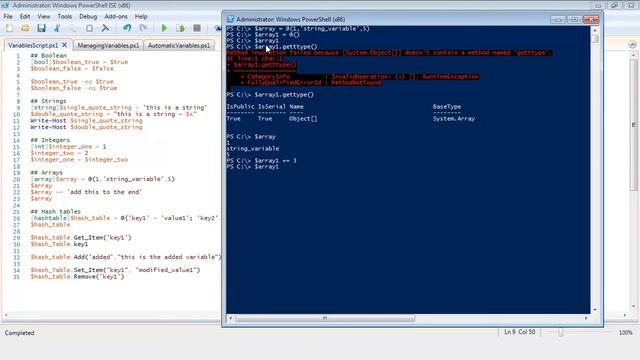Cut selection using the scissors icon
Image resolution: width=640 pixels, height=360 pixels.
(57, 28)
